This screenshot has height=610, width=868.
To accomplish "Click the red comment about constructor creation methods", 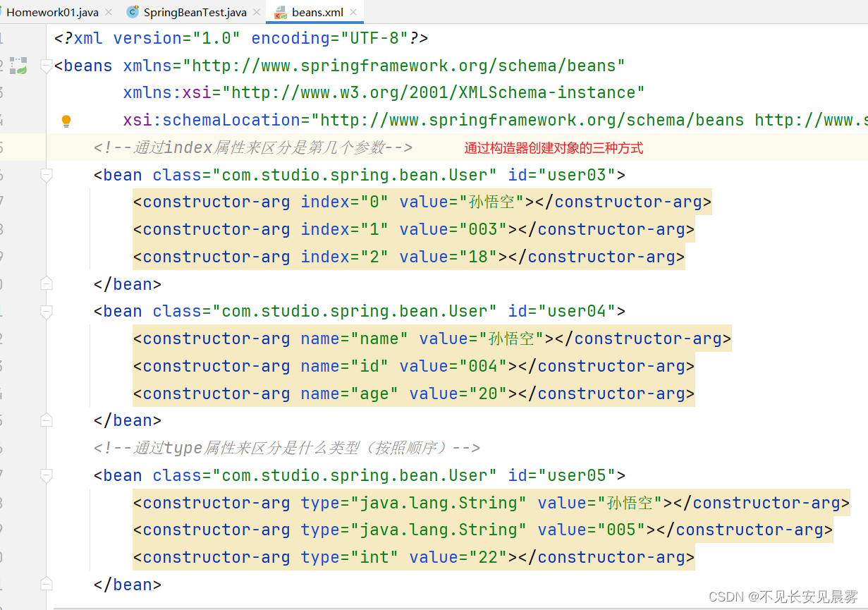I will [x=554, y=147].
